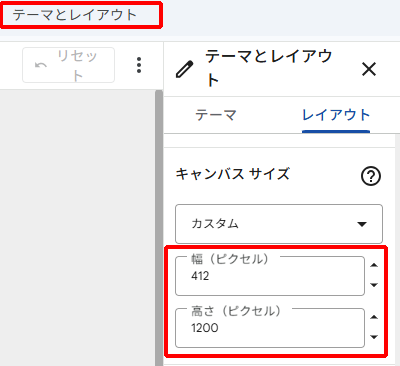Click the canvas vertical scrollbar
The height and width of the screenshot is (366, 400).
pyautogui.click(x=159, y=228)
